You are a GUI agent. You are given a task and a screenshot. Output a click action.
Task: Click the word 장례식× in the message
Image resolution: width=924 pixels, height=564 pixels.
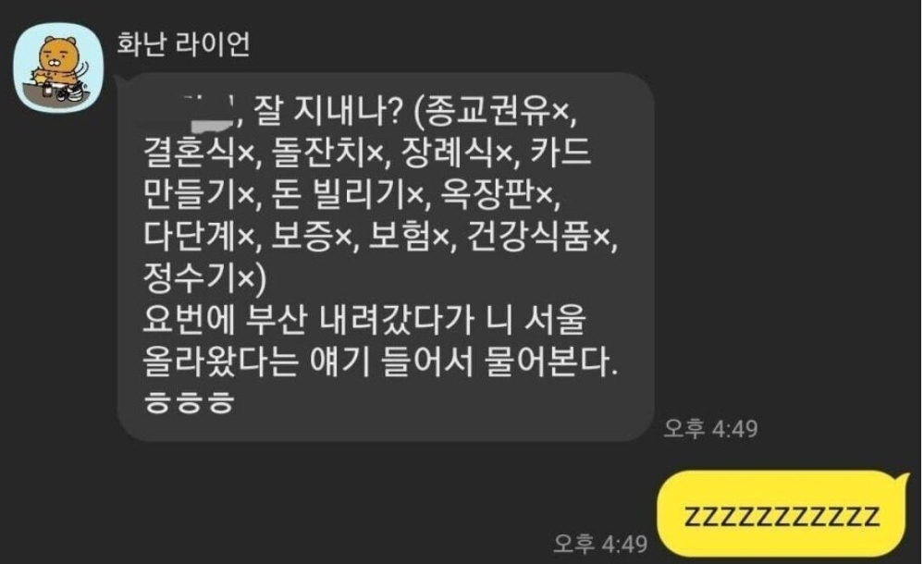[x=457, y=152]
